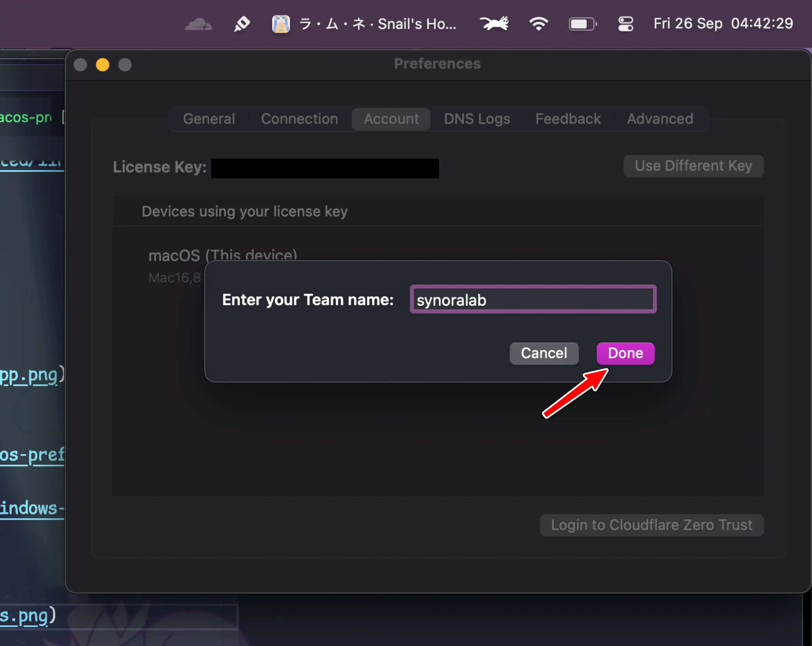812x646 pixels.
Task: Click the battery status icon
Action: (582, 24)
